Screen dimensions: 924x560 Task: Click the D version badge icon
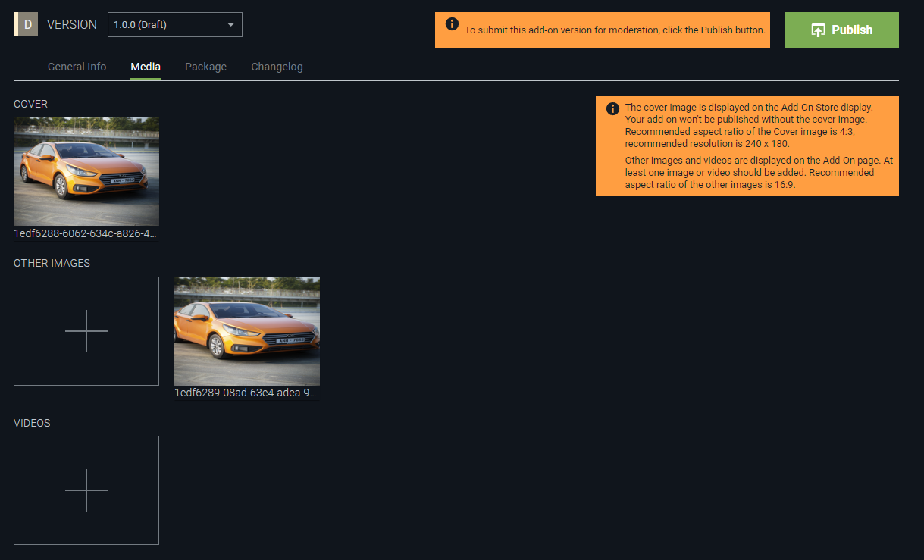click(26, 24)
